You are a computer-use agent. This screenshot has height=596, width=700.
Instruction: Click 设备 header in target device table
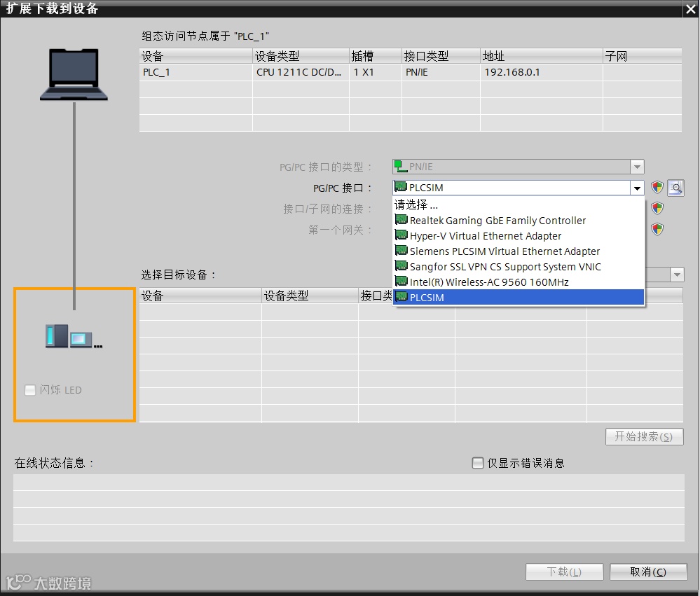pos(200,296)
